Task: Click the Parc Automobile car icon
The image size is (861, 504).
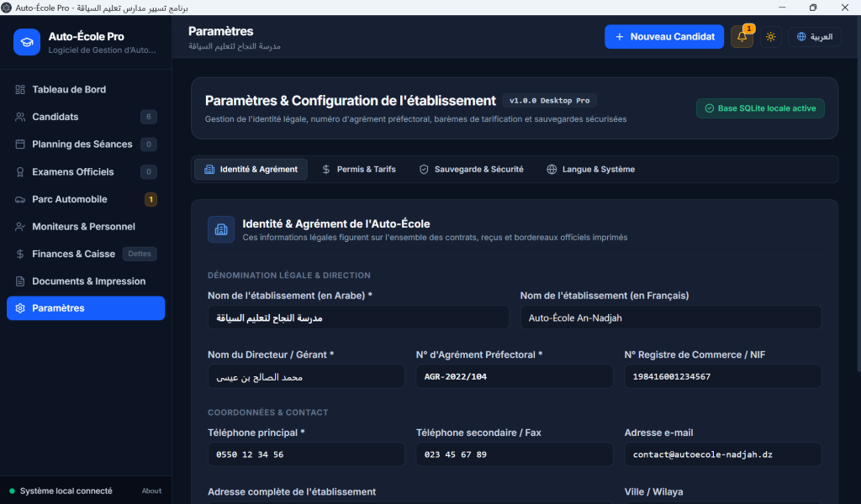Action: pyautogui.click(x=20, y=199)
